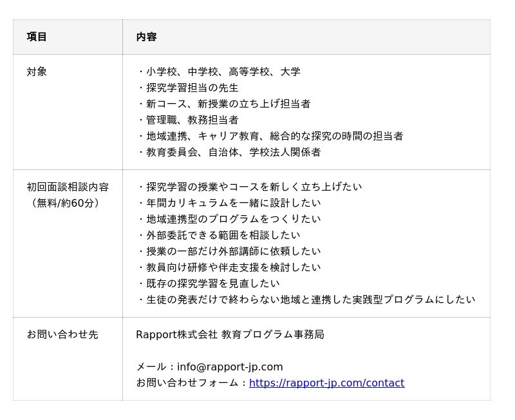Click the 地域連携型のプログラムをつくりたい line
The height and width of the screenshot is (420, 515).
point(229,219)
